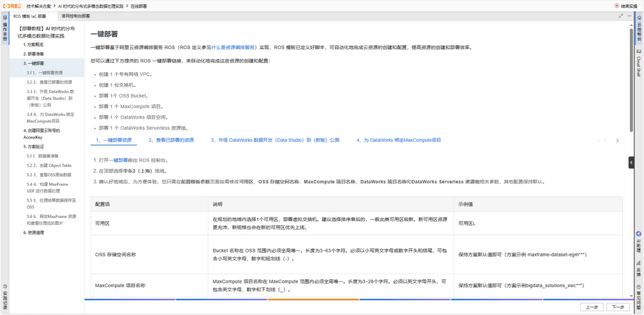Open outline item 5.4 构建 MaxFrame UDF
This screenshot has height=315, width=644.
click(47, 187)
